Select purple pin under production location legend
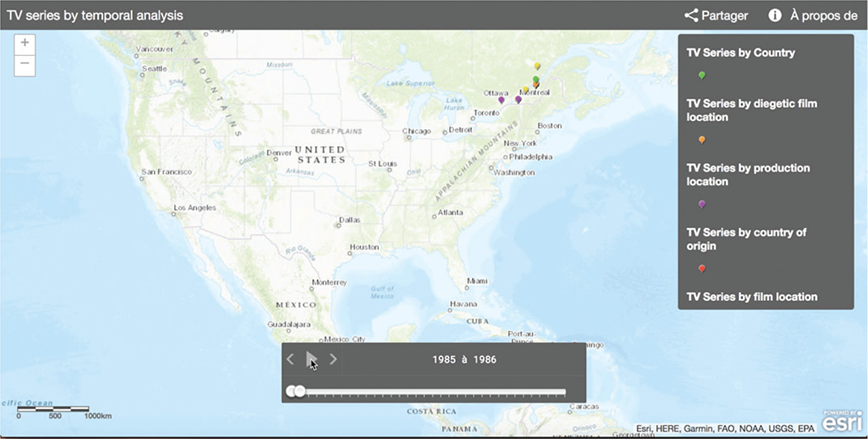This screenshot has height=439, width=868. (x=702, y=204)
